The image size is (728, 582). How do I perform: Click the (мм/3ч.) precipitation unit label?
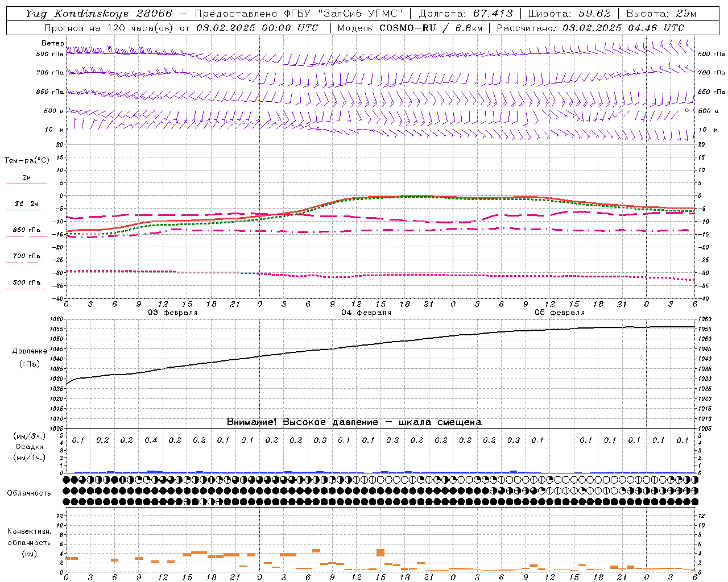point(30,436)
